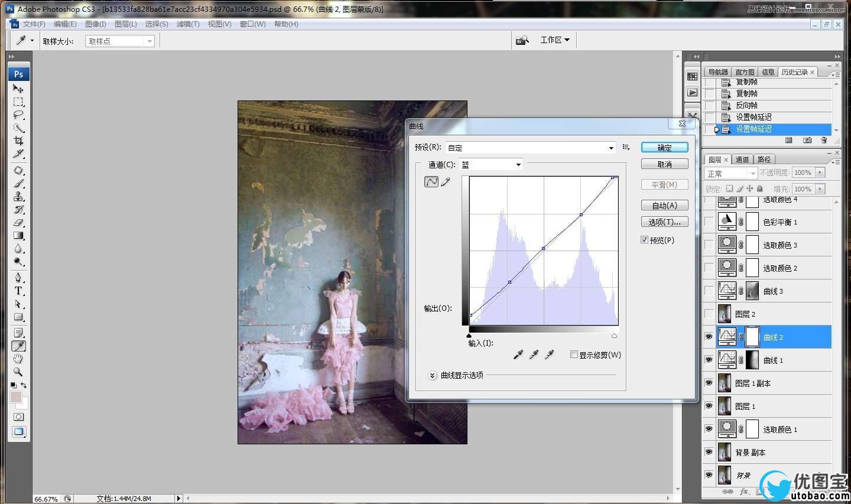This screenshot has height=504, width=851.
Task: Toggle the Preview (预览) checkbox
Action: point(645,240)
